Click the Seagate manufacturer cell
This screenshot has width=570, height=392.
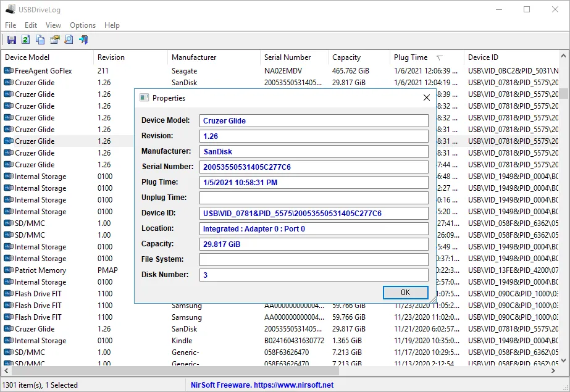pos(184,71)
